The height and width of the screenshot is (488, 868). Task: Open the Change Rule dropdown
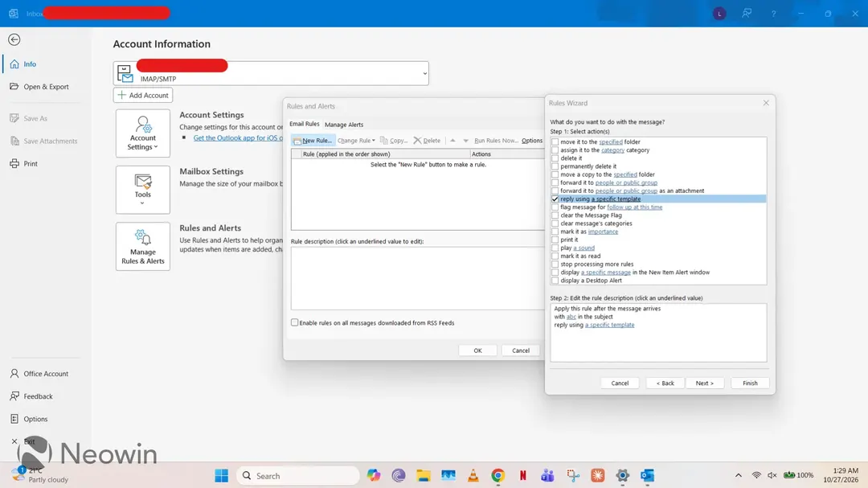356,141
